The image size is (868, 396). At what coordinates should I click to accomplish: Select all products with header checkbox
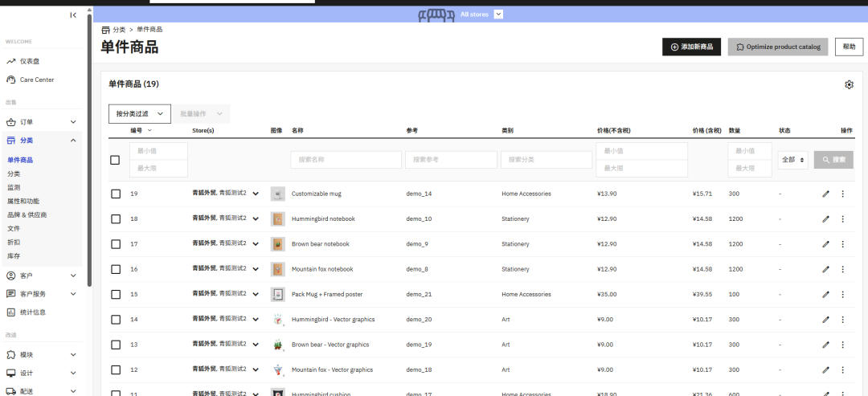[115, 160]
